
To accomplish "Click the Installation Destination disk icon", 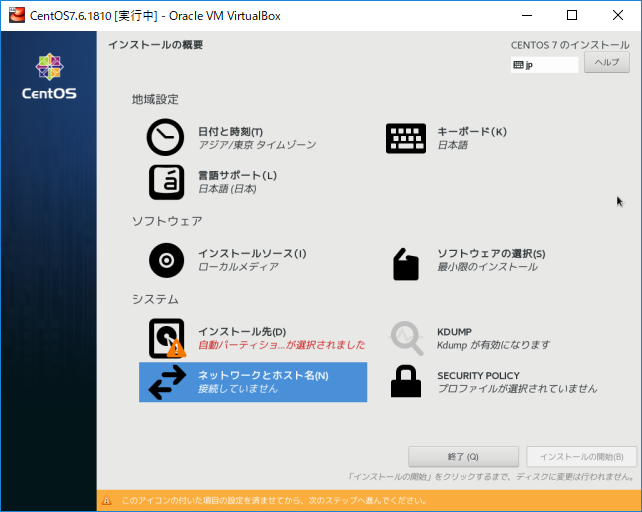I will click(x=167, y=338).
